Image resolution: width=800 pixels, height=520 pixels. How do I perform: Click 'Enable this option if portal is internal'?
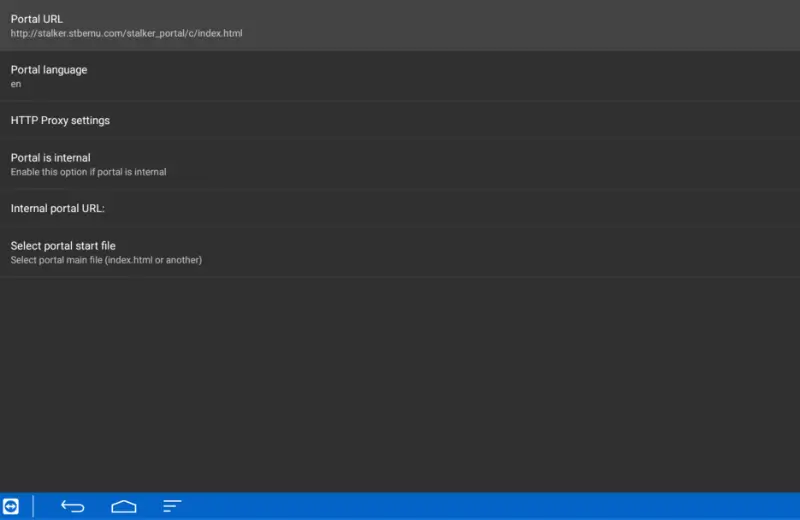point(88,172)
